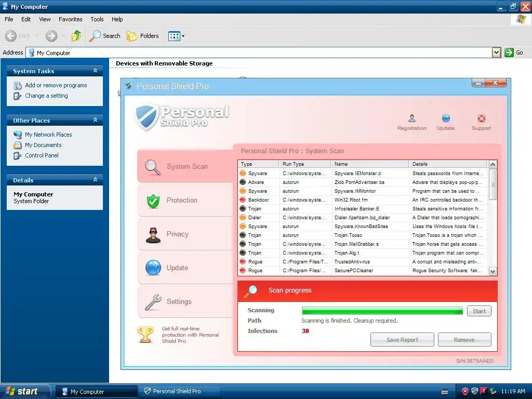Click the Start scan button

tap(479, 311)
